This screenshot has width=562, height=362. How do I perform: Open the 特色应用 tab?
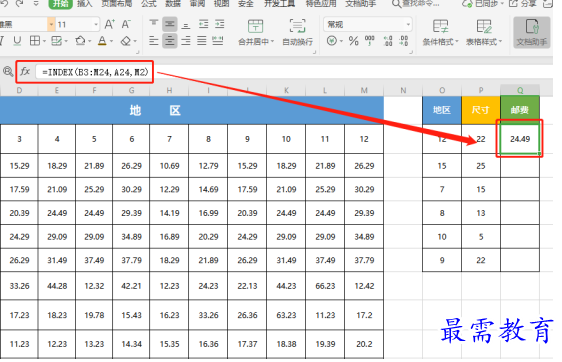point(321,3)
